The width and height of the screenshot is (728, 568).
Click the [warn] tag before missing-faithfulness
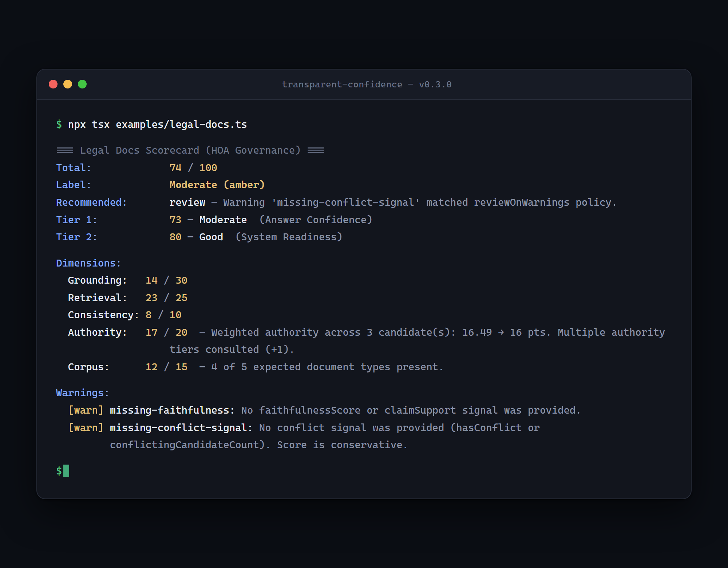click(86, 410)
